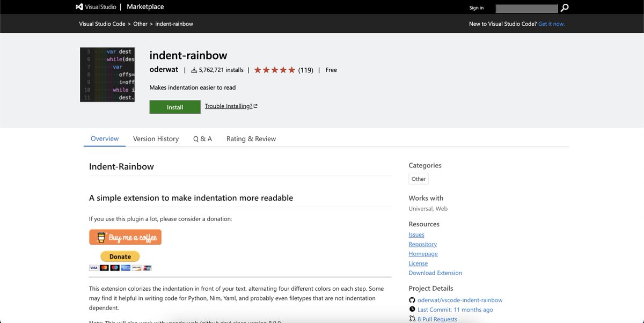Click the first rating star next to (119)

click(257, 69)
